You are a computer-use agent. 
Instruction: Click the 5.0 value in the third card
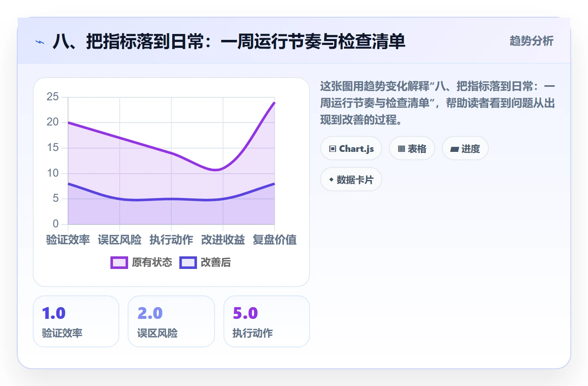(x=245, y=313)
